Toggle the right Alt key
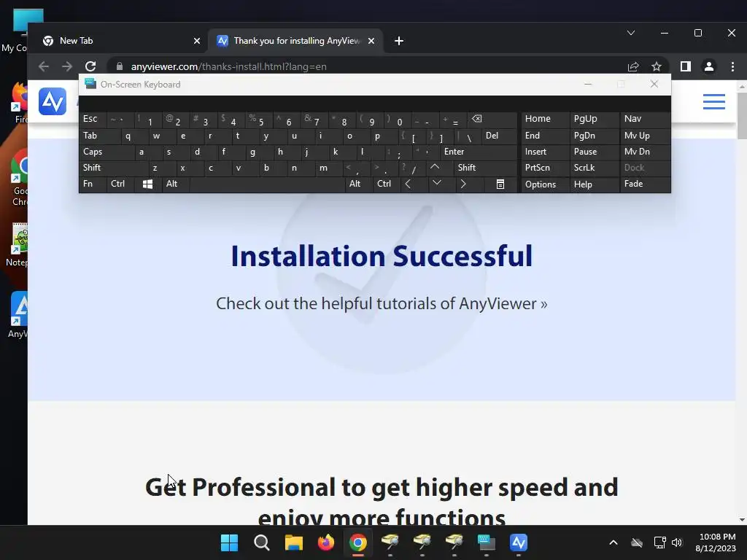Viewport: 747px width, 560px height. (x=359, y=184)
